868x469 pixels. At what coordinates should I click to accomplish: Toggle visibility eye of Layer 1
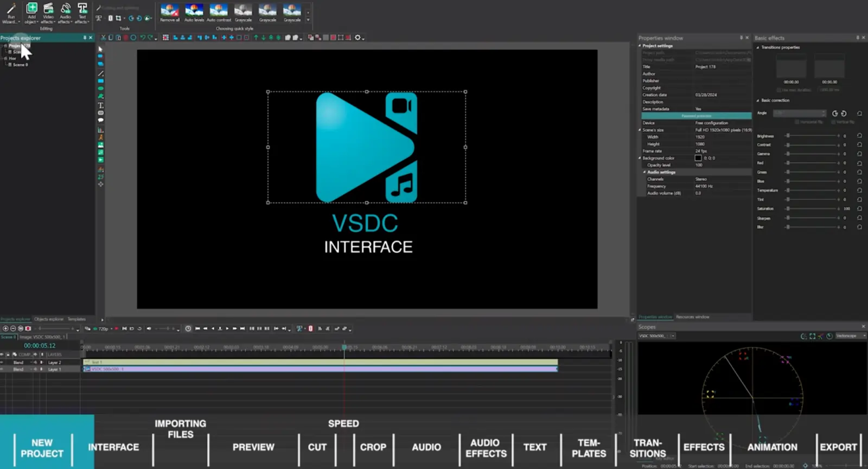(x=2, y=369)
